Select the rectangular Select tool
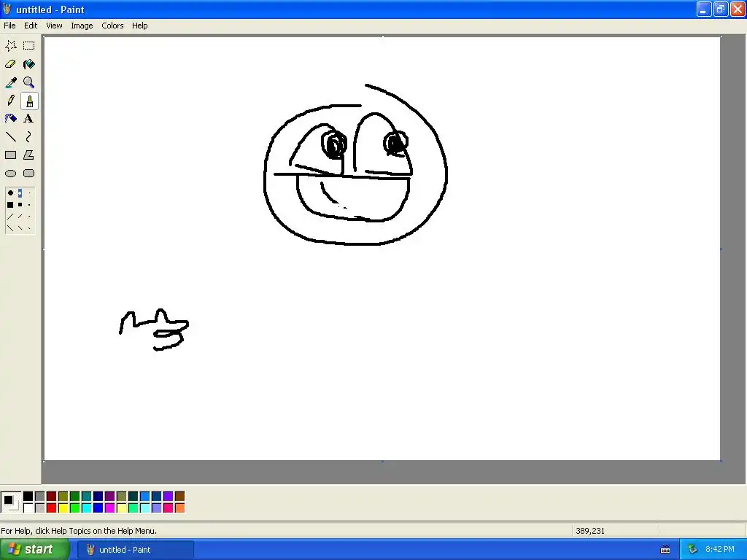This screenshot has width=747, height=560. (x=29, y=46)
